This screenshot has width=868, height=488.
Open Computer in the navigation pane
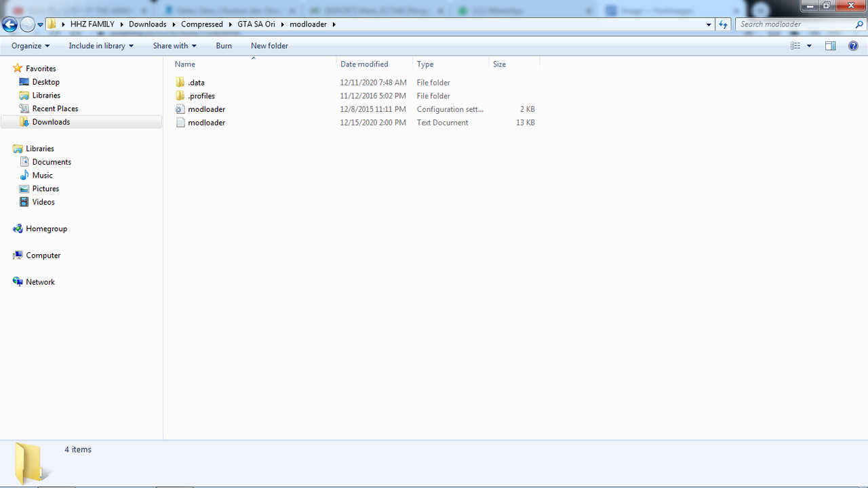pyautogui.click(x=43, y=256)
